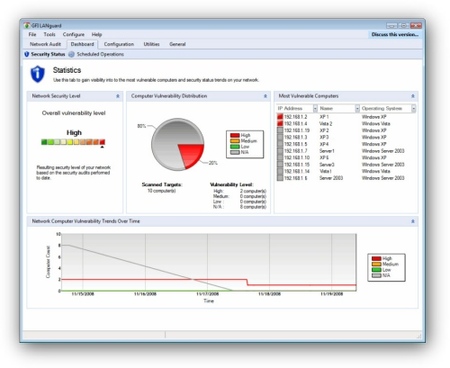The image size is (450, 368).
Task: Open the Name column filter dropdown
Action: [357, 109]
